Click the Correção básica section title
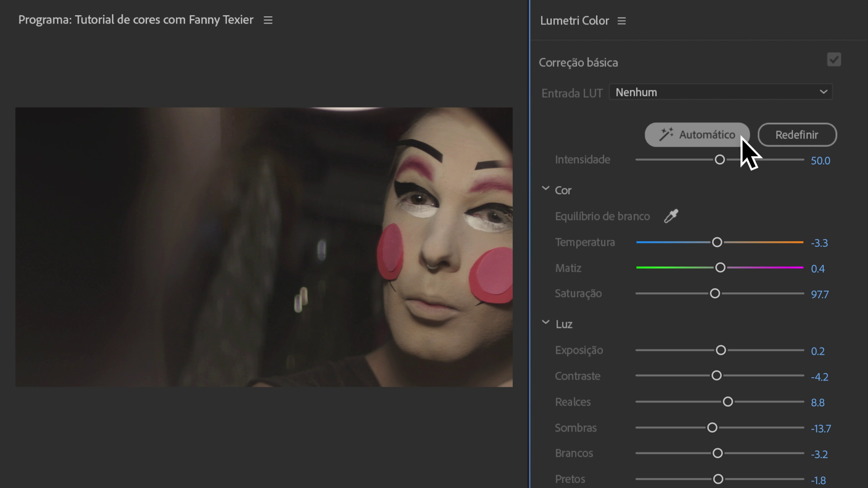The height and width of the screenshot is (488, 868). (578, 62)
